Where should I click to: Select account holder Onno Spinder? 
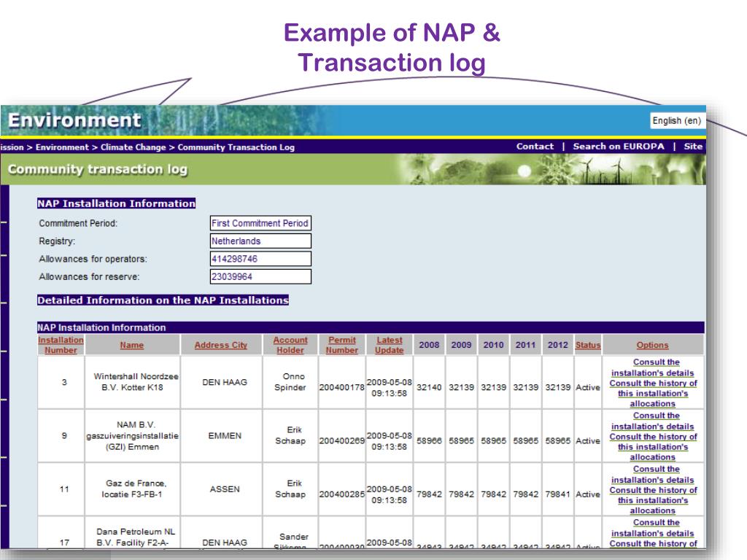point(290,381)
